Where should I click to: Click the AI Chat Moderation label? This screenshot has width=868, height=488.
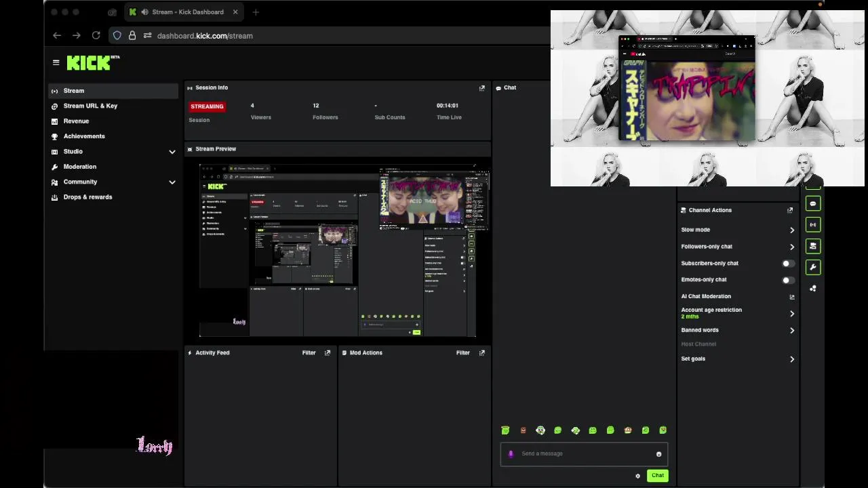[706, 297]
